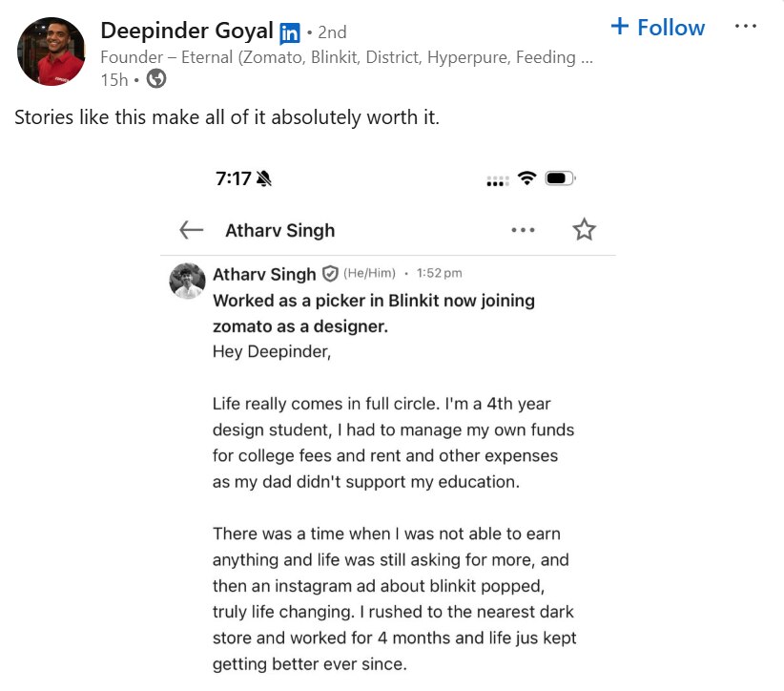Viewport: 784px width, 691px height.
Task: Click the Founder – Eternal headline text
Action: pyautogui.click(x=347, y=57)
